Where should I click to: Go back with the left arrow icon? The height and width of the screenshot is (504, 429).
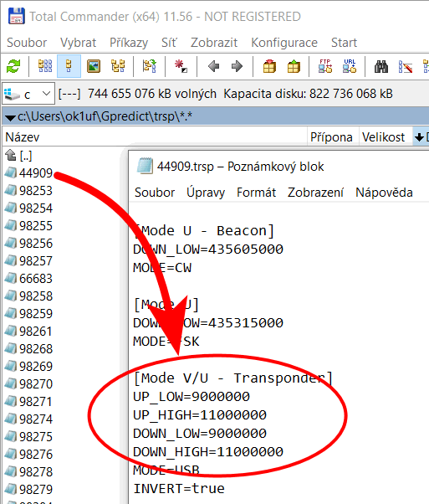pyautogui.click(x=213, y=66)
